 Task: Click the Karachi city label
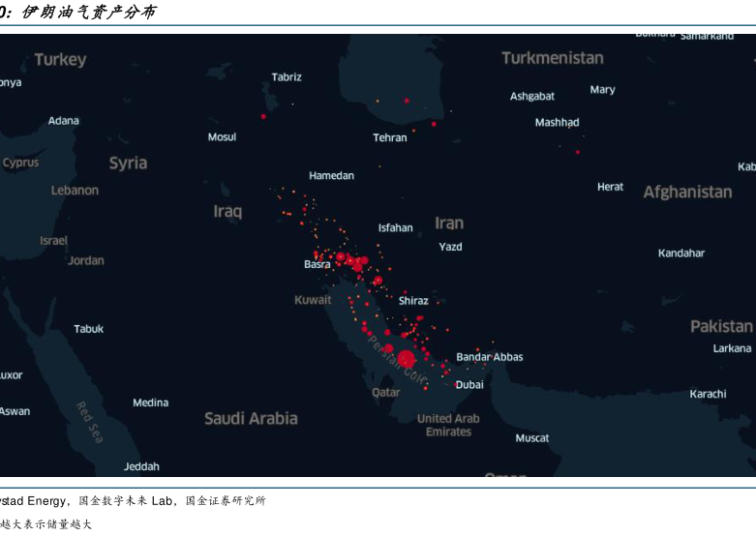click(708, 394)
